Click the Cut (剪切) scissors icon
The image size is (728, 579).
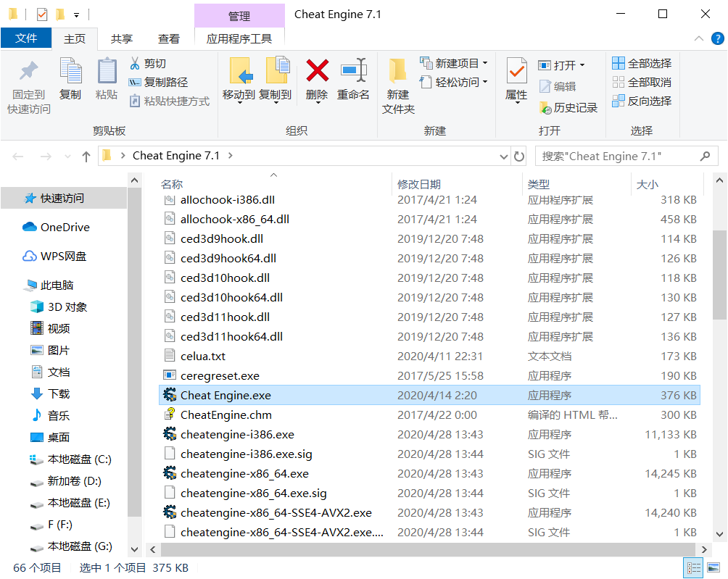coord(135,63)
